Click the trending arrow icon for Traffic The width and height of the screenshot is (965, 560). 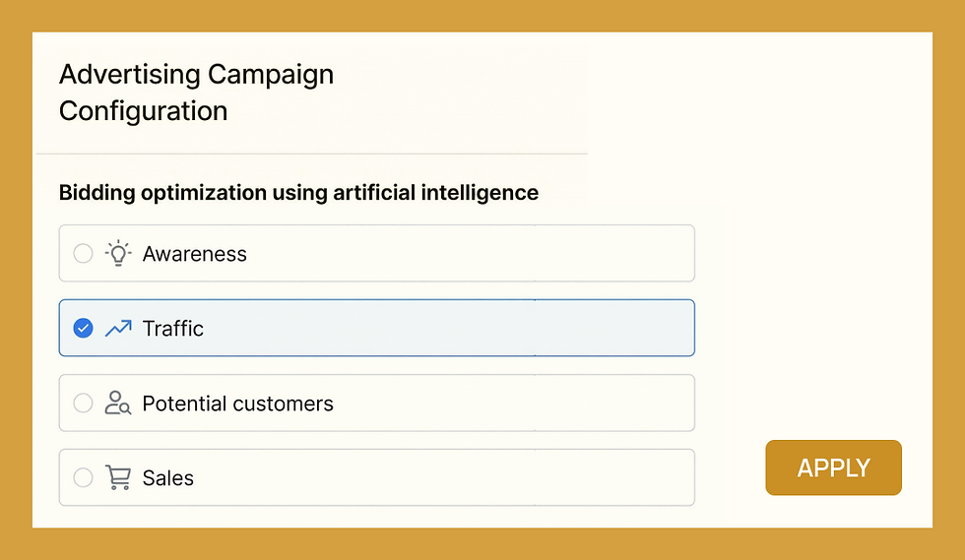pyautogui.click(x=118, y=329)
